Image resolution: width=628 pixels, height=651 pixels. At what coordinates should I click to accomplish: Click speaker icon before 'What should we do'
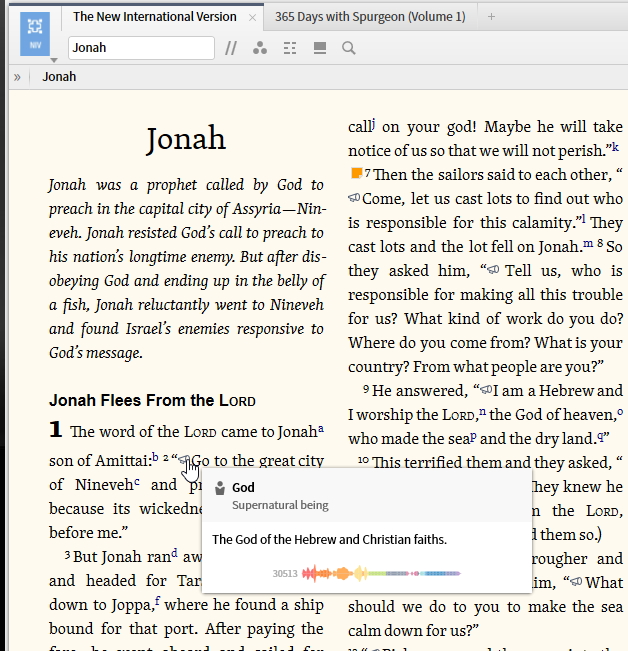click(x=576, y=582)
